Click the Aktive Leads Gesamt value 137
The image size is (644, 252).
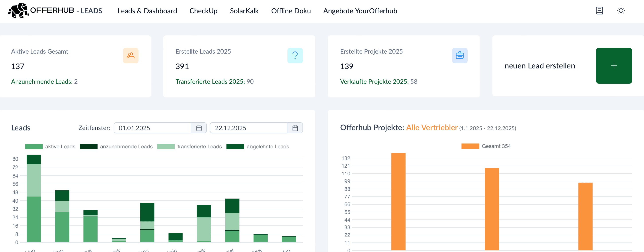point(18,66)
